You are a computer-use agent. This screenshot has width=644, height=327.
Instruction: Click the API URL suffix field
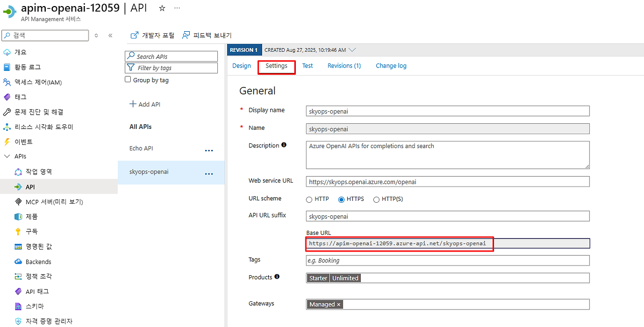point(448,216)
